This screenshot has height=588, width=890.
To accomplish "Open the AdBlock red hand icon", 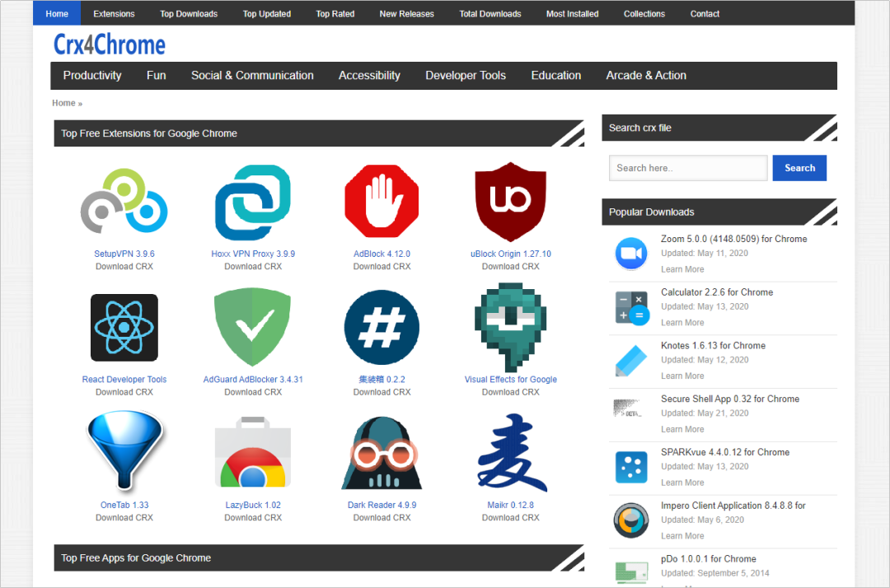I will click(382, 201).
